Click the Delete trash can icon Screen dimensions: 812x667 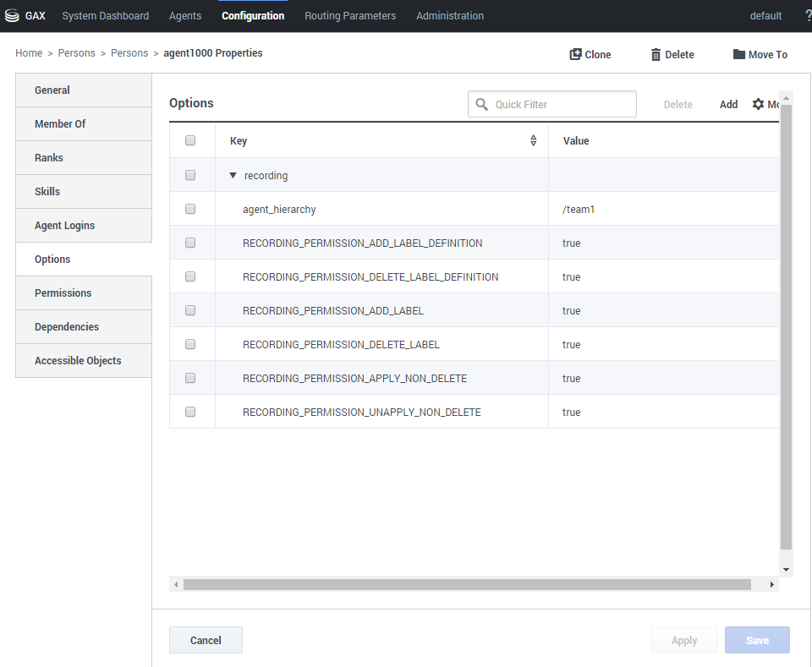(656, 54)
